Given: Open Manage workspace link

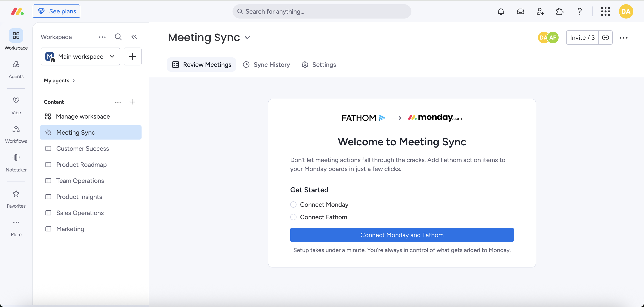Looking at the screenshot, I should (x=91, y=116).
